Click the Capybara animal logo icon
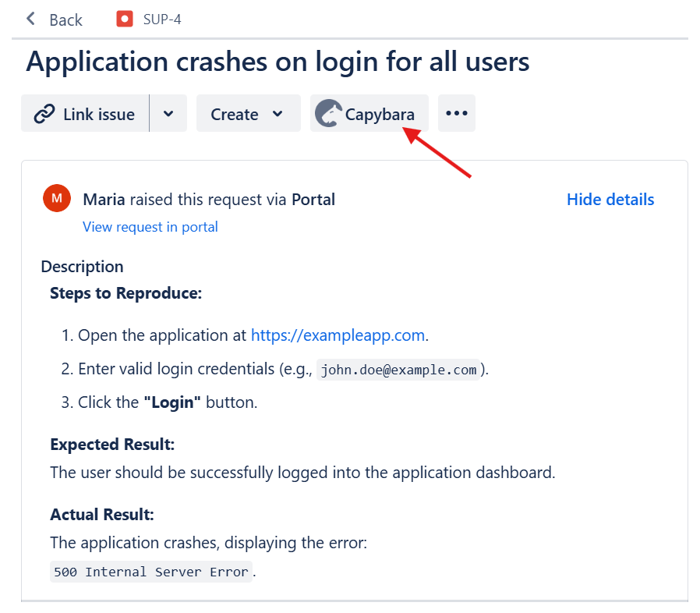The width and height of the screenshot is (700, 613). tap(328, 114)
